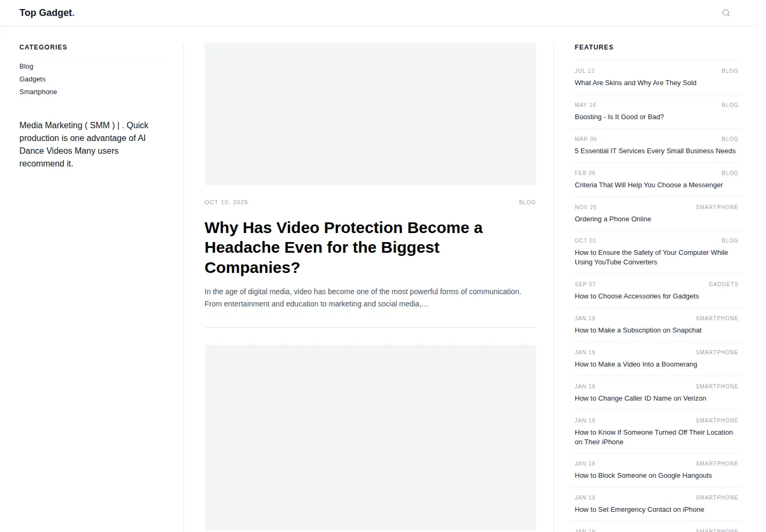The width and height of the screenshot is (766, 532).
Task: Open the first post's featured image placeholder
Action: [370, 114]
